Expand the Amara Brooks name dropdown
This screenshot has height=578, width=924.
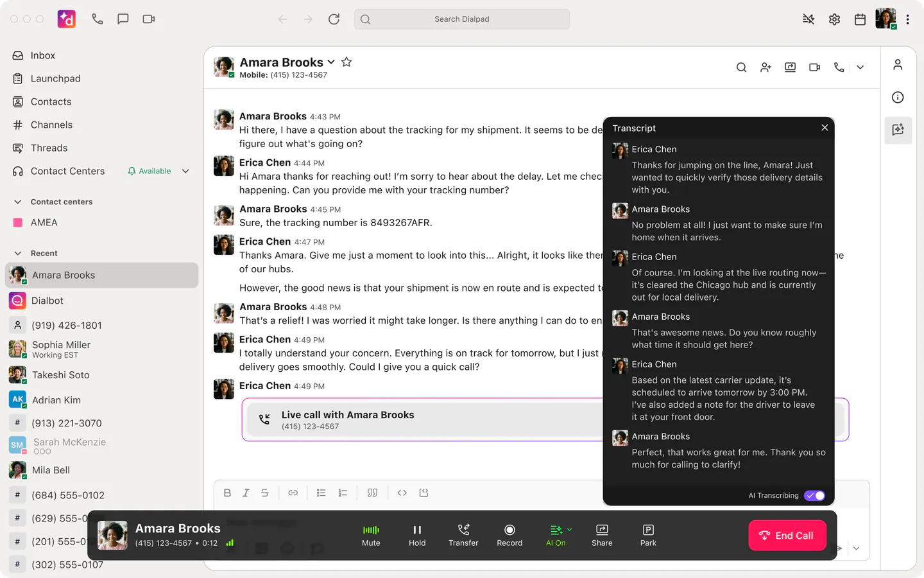tap(331, 62)
